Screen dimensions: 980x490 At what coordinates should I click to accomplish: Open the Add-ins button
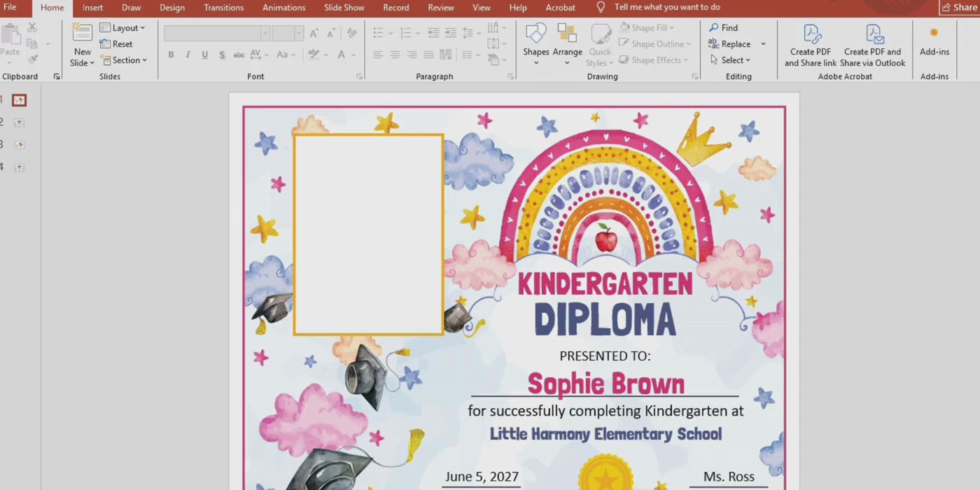(x=934, y=35)
